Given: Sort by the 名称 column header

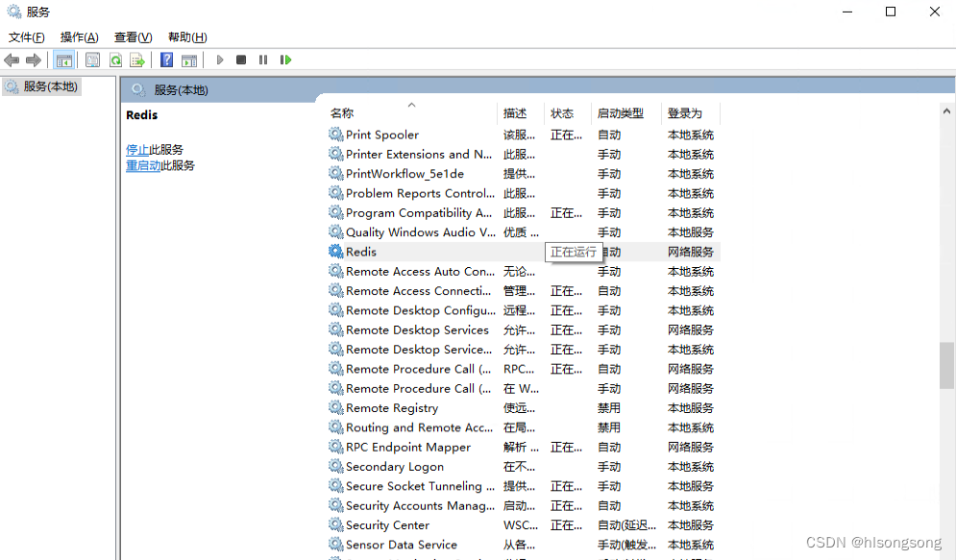Looking at the screenshot, I should (x=341, y=112).
